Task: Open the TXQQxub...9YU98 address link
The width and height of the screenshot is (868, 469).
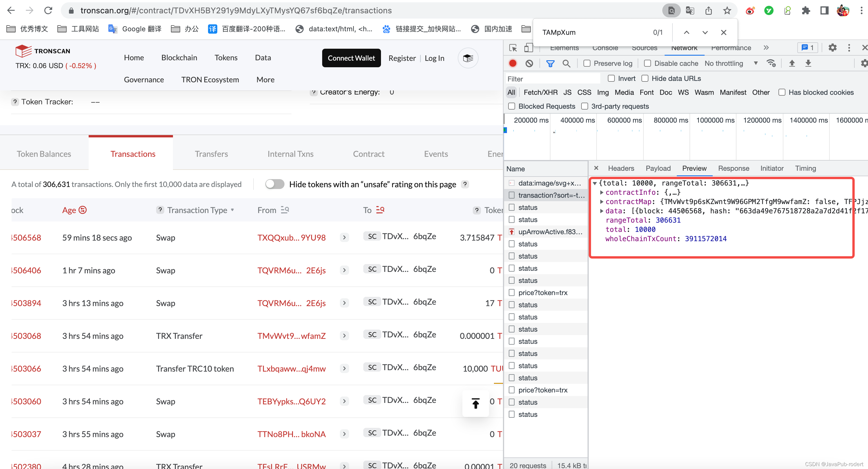Action: pos(291,237)
